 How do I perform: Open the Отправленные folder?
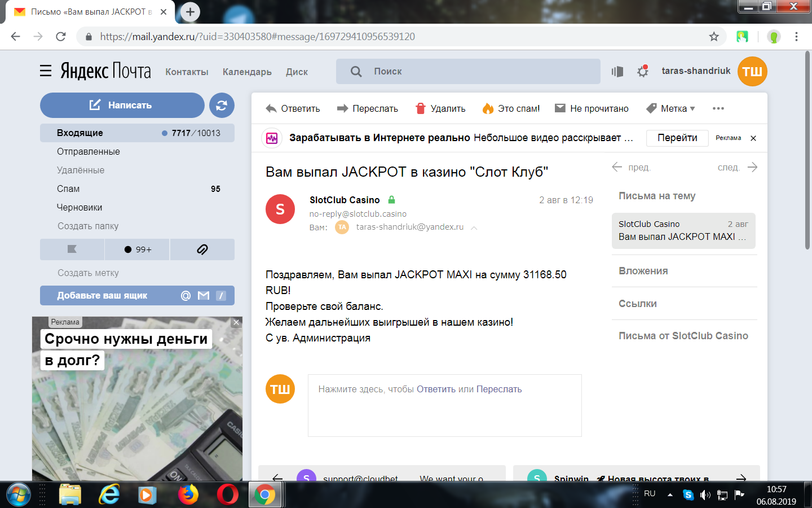[88, 151]
